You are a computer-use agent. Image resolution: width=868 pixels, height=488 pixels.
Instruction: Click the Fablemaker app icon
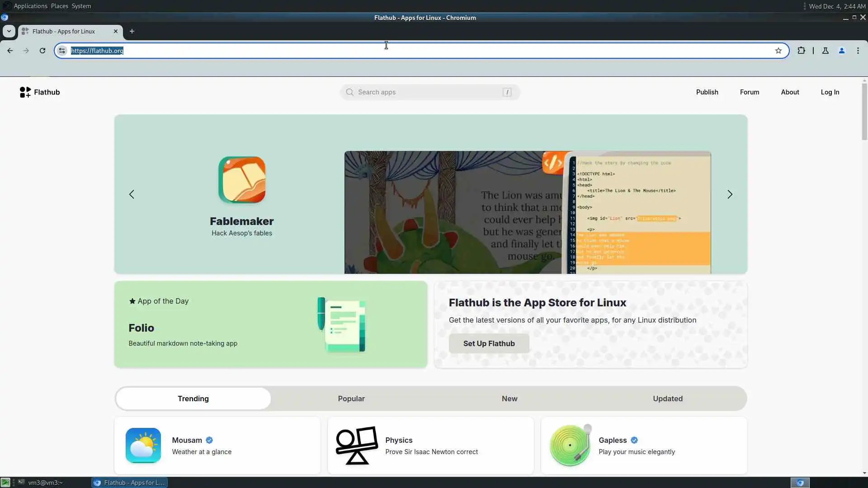242,180
